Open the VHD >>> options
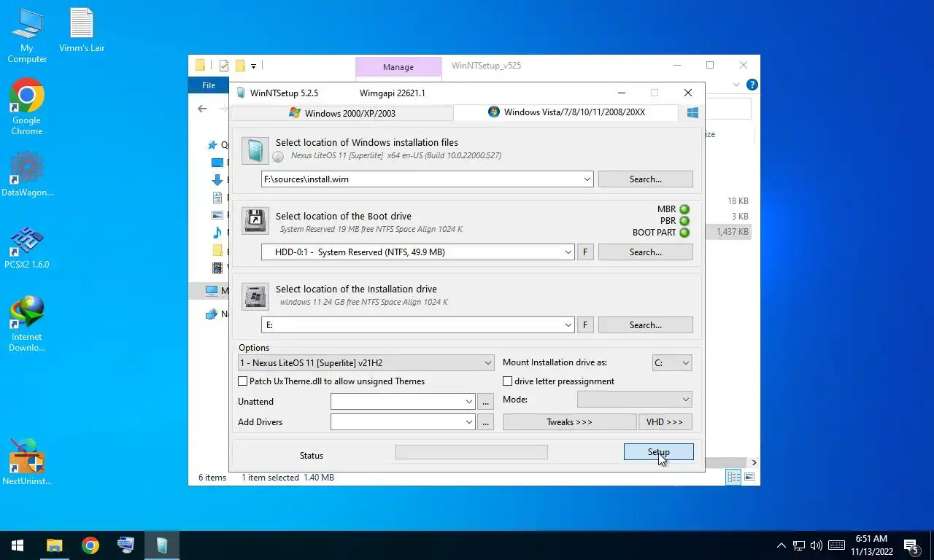934x560 pixels. pyautogui.click(x=665, y=422)
